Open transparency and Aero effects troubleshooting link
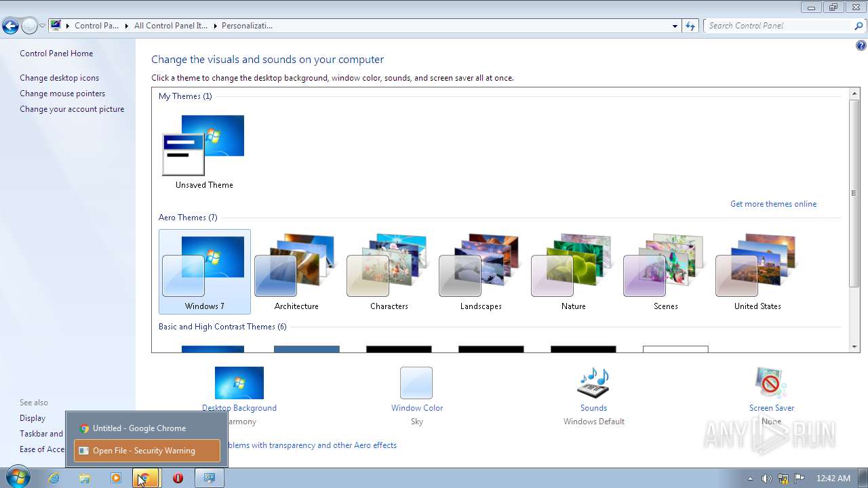The image size is (868, 488). click(312, 445)
